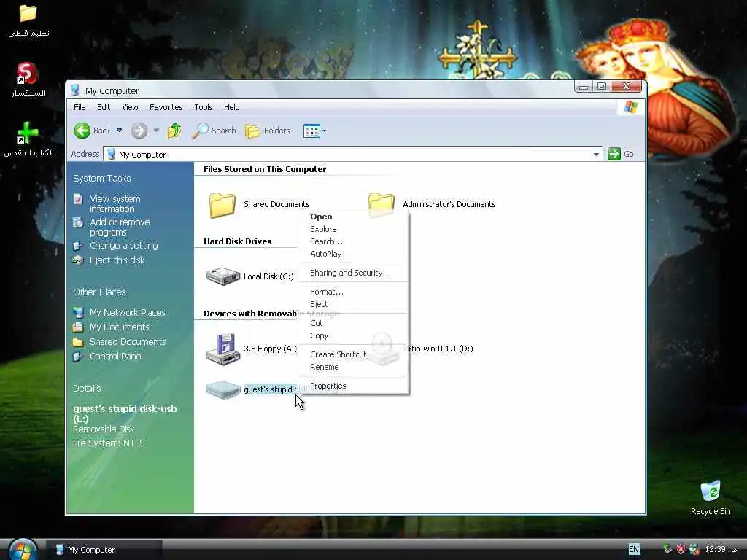Select the guest's stupid disk-usb drive icon
This screenshot has height=560, width=747.
point(222,389)
